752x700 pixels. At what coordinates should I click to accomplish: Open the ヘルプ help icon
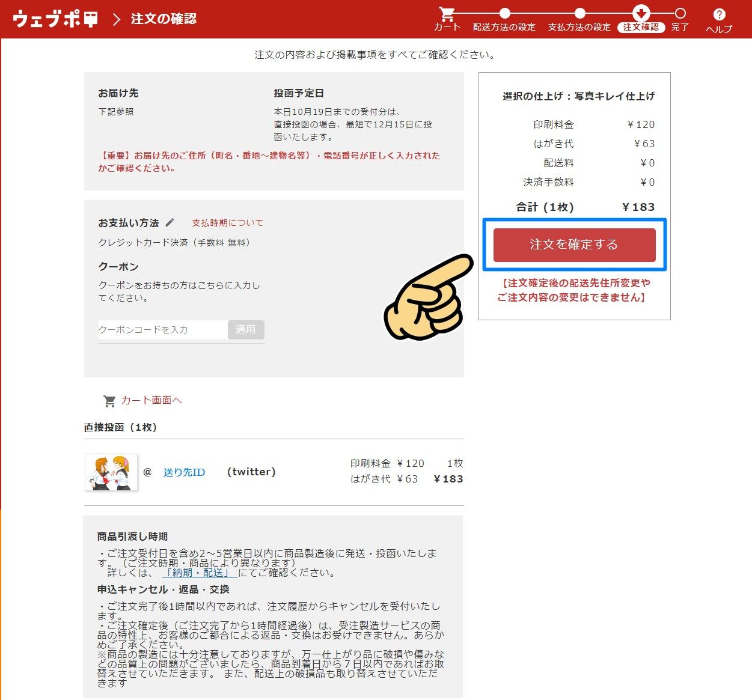click(x=719, y=14)
